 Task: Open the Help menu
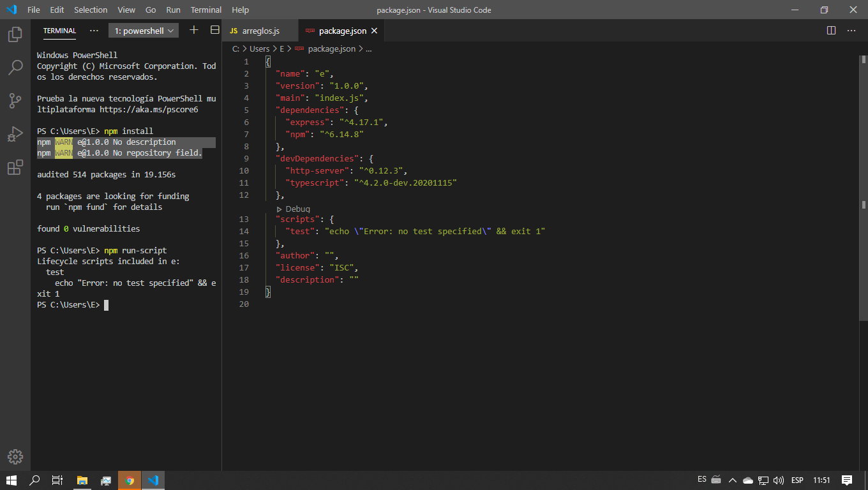241,10
